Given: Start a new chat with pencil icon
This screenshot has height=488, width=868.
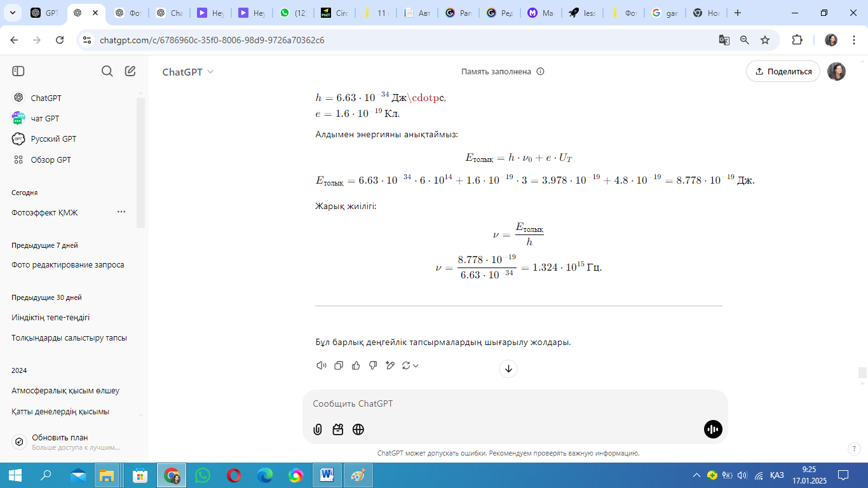Looking at the screenshot, I should [x=130, y=71].
